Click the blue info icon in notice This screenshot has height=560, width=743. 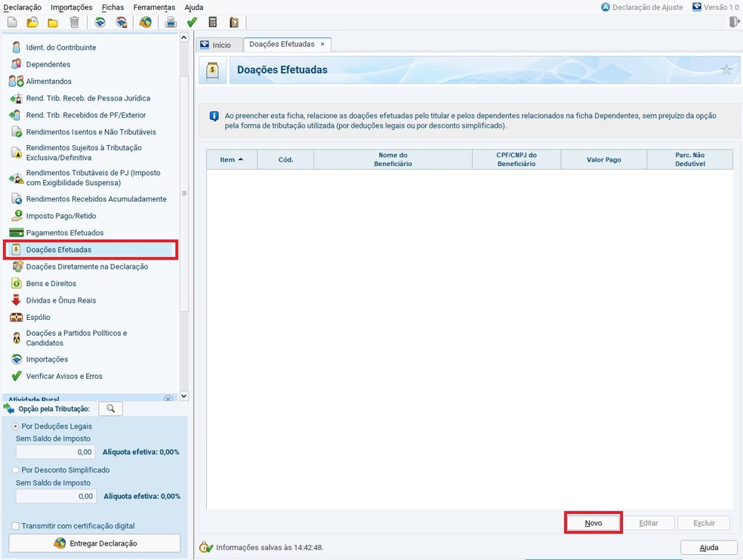point(214,116)
